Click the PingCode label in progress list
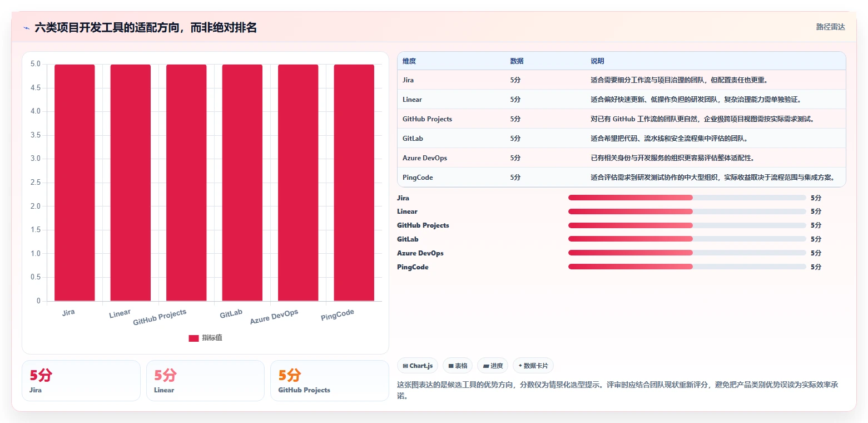The height and width of the screenshot is (423, 868). coord(413,267)
